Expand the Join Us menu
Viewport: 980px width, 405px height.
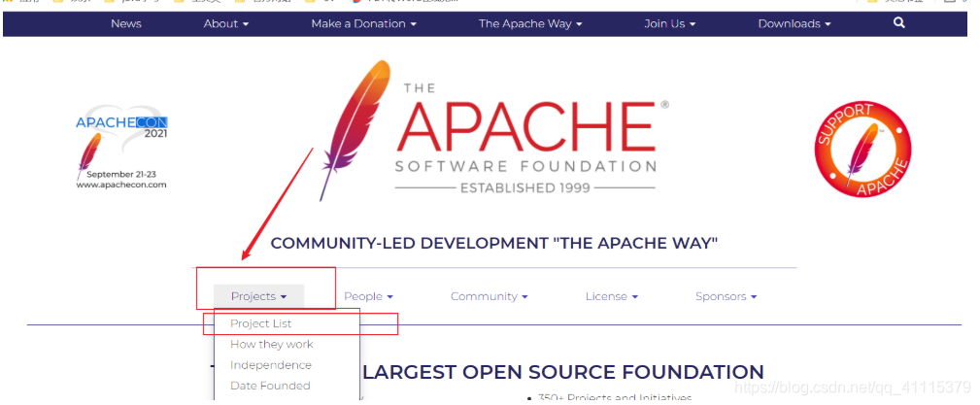tap(670, 23)
